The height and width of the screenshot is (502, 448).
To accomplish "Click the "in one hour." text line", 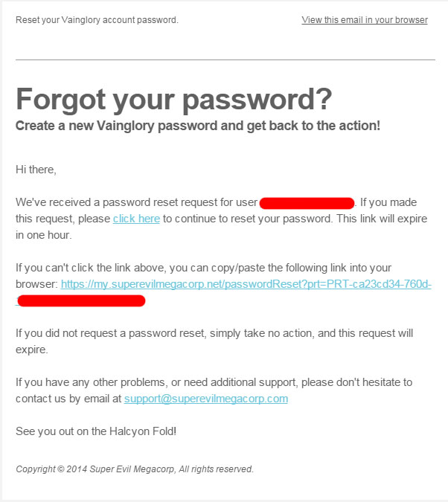I will tap(44, 235).
